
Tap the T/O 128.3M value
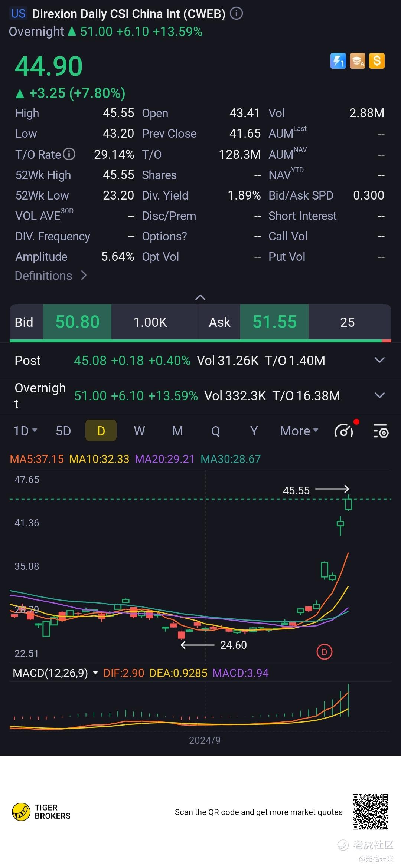click(240, 154)
